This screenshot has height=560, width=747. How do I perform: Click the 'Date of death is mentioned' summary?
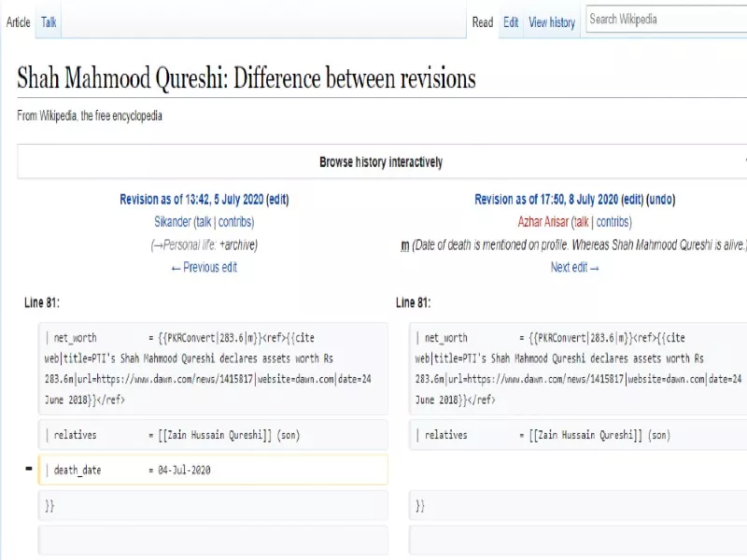pos(578,245)
